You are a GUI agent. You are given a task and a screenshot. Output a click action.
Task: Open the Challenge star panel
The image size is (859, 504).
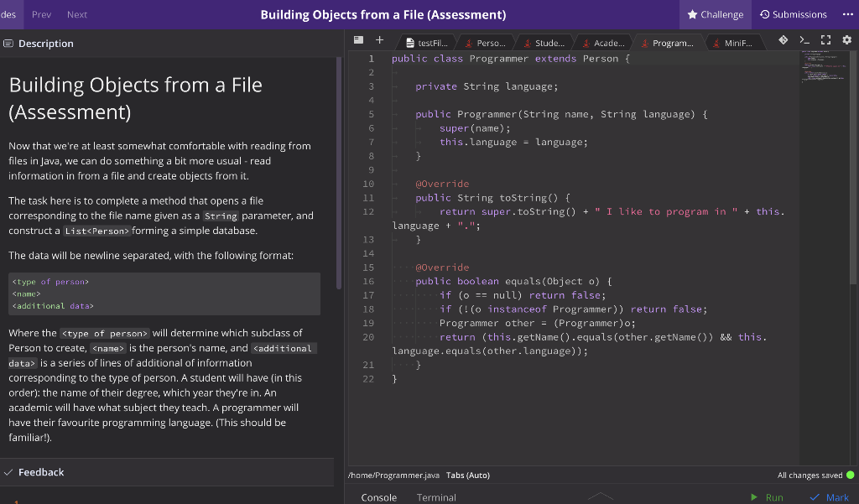coord(716,13)
